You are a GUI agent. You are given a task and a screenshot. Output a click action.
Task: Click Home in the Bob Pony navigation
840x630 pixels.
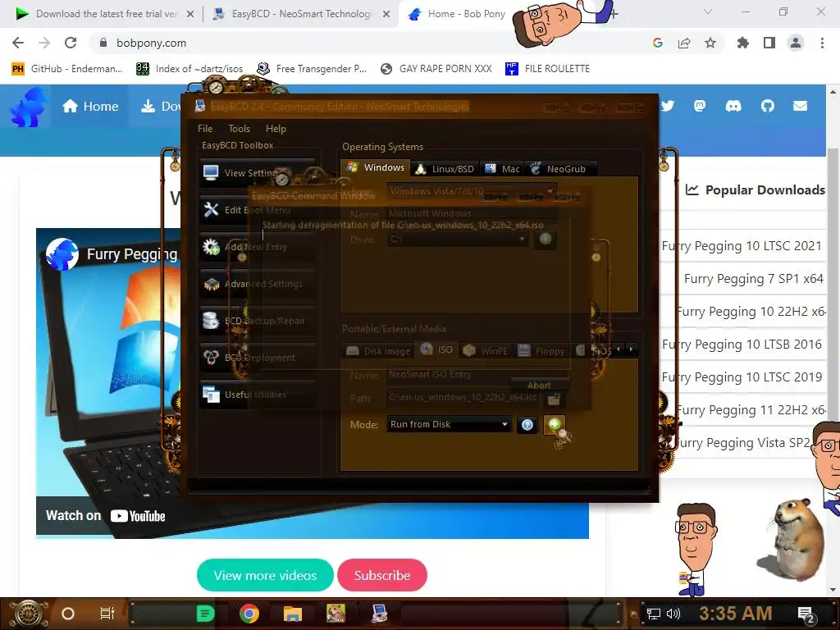coord(90,106)
